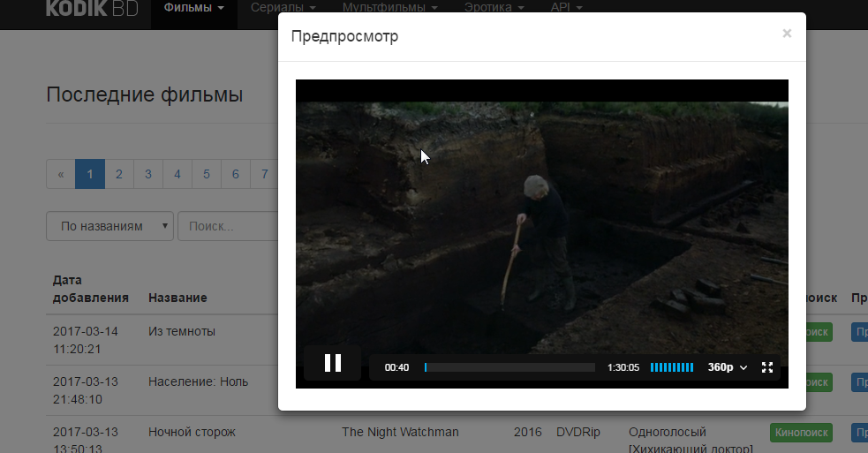Viewport: 868px width, 453px height.
Task: Select pagination page 1
Action: click(90, 175)
